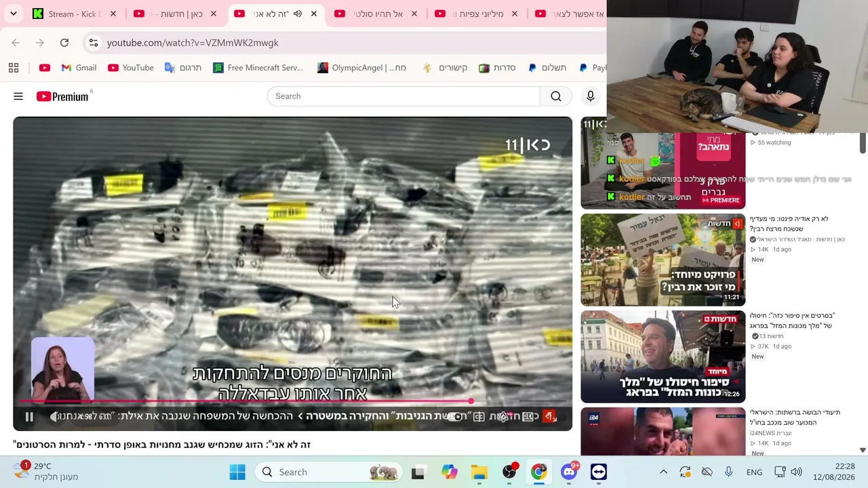This screenshot has width=868, height=488.
Task: Open the Chrome apps grid shortcut
Action: pyautogui.click(x=14, y=68)
